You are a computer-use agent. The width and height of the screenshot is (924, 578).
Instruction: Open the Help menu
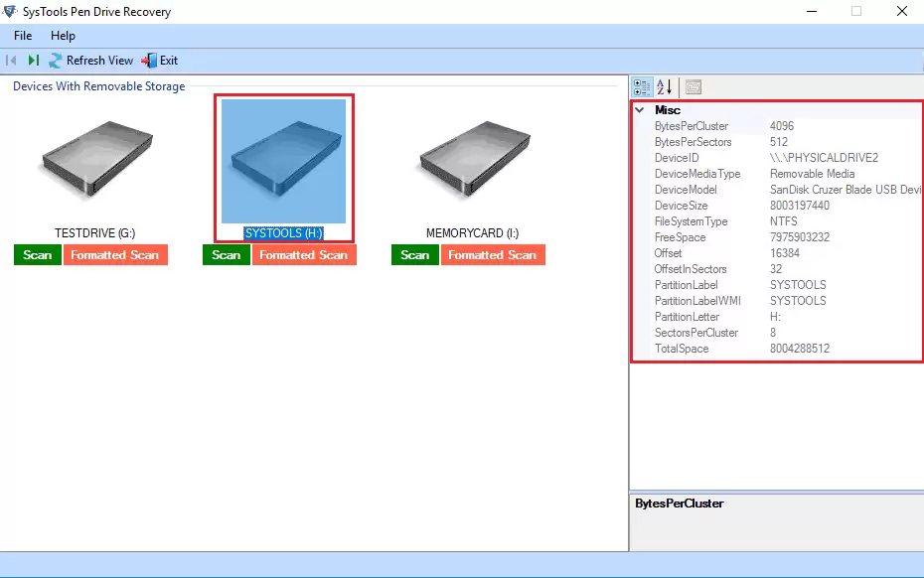tap(63, 36)
